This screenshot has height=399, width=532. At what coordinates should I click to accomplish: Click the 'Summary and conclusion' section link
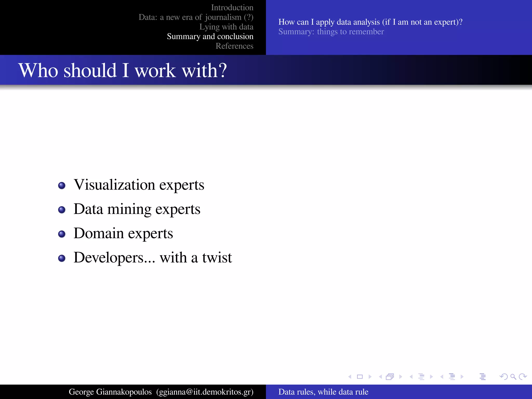point(210,36)
